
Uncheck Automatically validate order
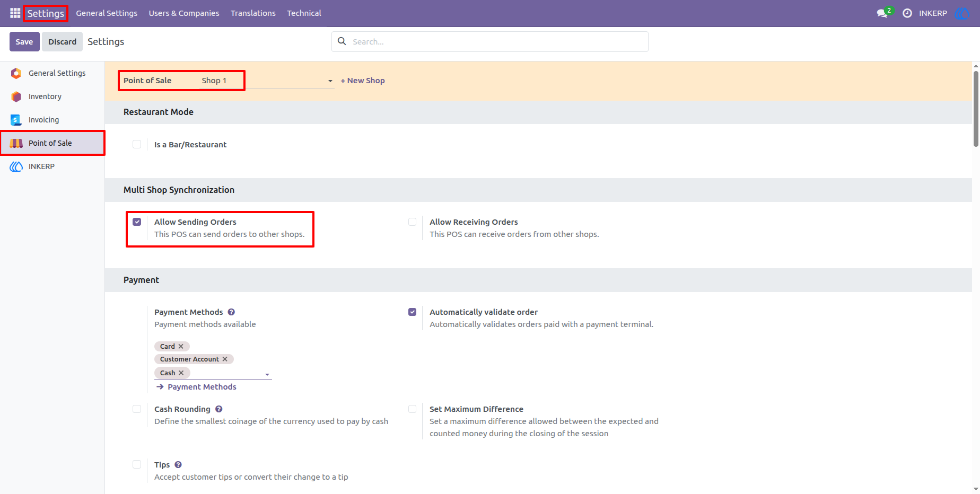(412, 312)
